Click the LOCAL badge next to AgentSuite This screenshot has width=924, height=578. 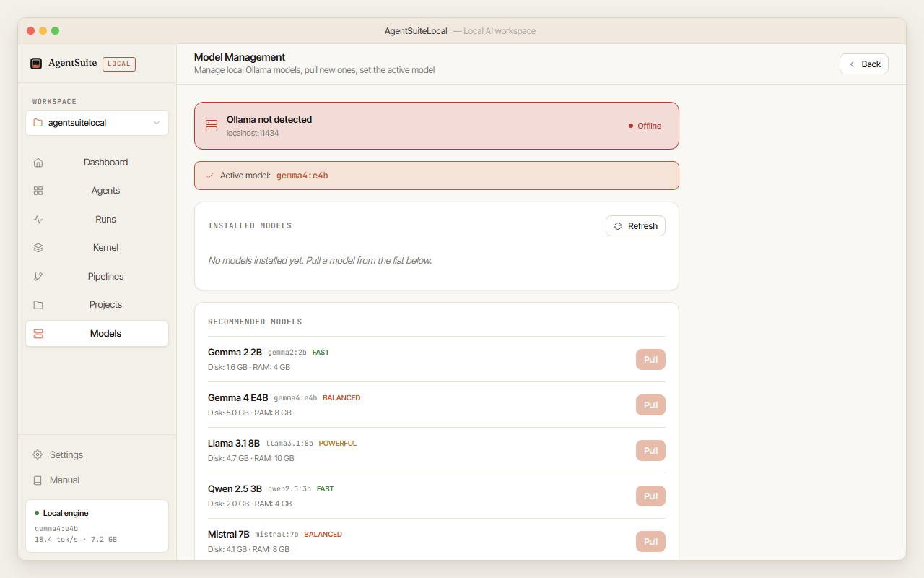click(x=119, y=64)
